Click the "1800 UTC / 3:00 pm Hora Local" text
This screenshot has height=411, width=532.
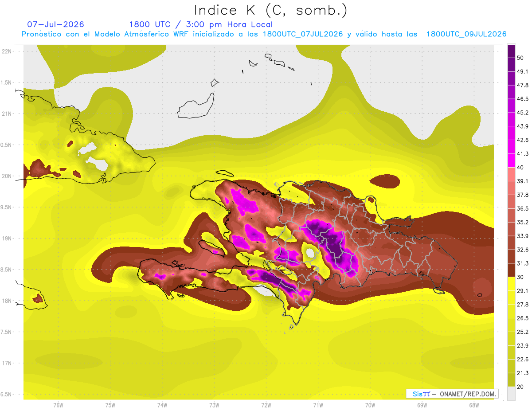(x=201, y=24)
